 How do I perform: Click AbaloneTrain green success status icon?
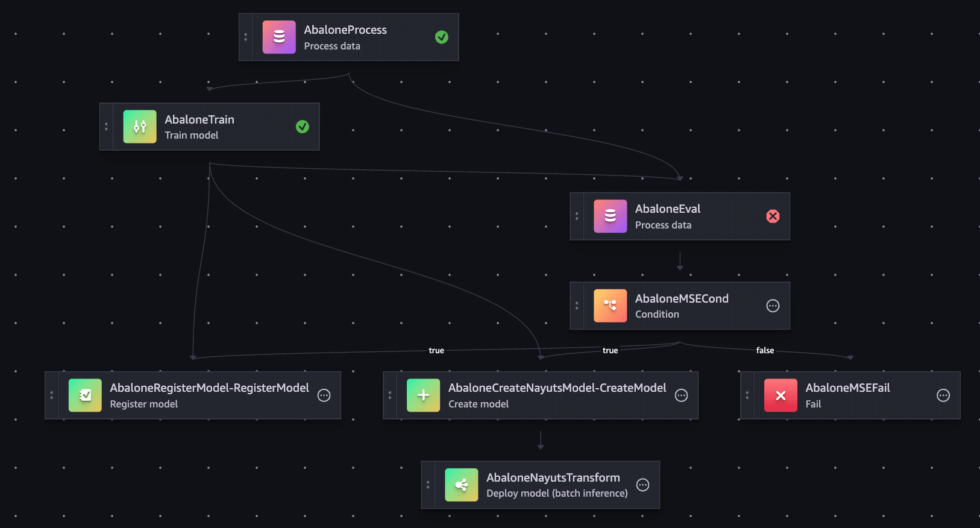click(x=303, y=127)
